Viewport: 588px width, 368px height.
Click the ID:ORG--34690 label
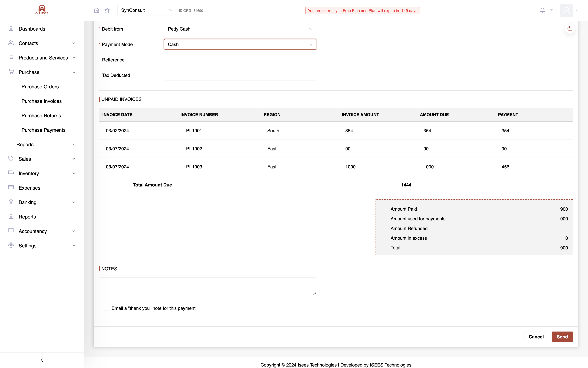tap(191, 11)
